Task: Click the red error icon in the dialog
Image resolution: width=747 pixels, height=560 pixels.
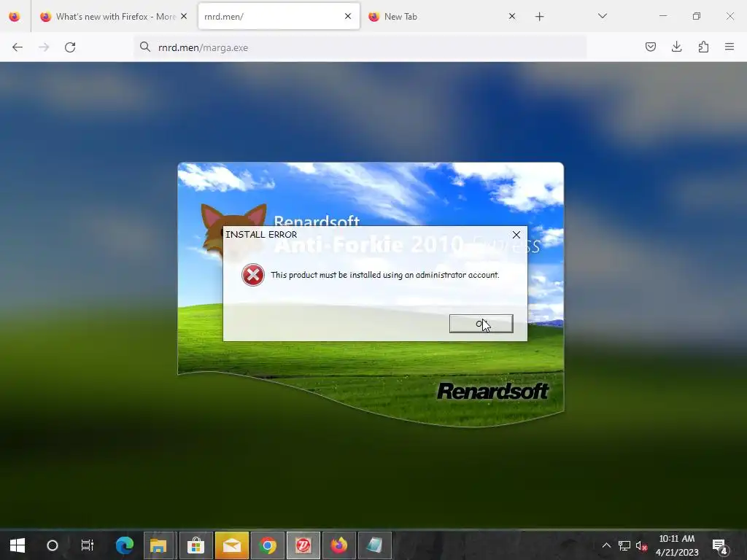Action: (253, 275)
